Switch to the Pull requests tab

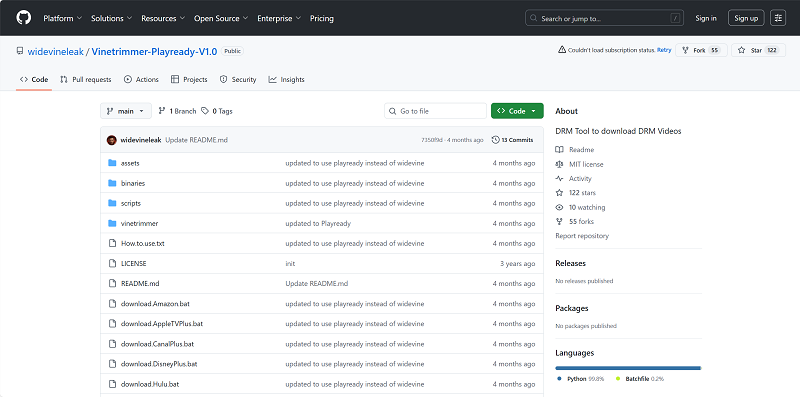click(x=85, y=80)
